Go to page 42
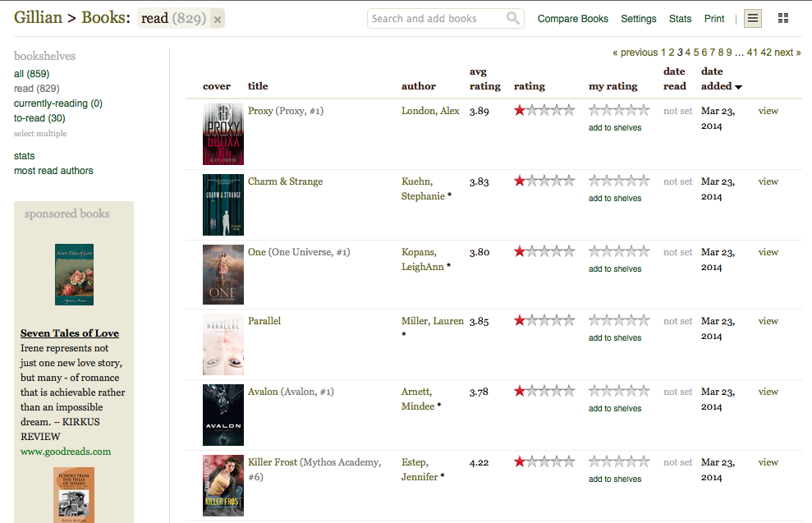 click(x=766, y=53)
